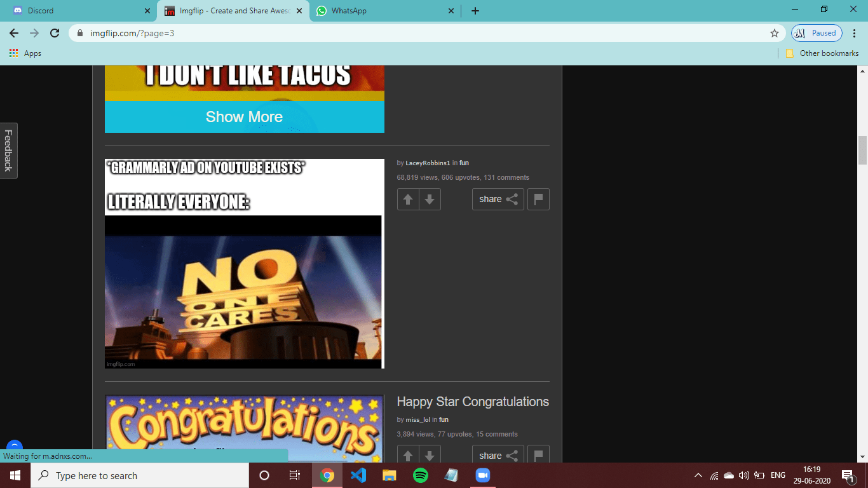The height and width of the screenshot is (488, 868).
Task: Close the Discord tab
Action: click(x=147, y=11)
